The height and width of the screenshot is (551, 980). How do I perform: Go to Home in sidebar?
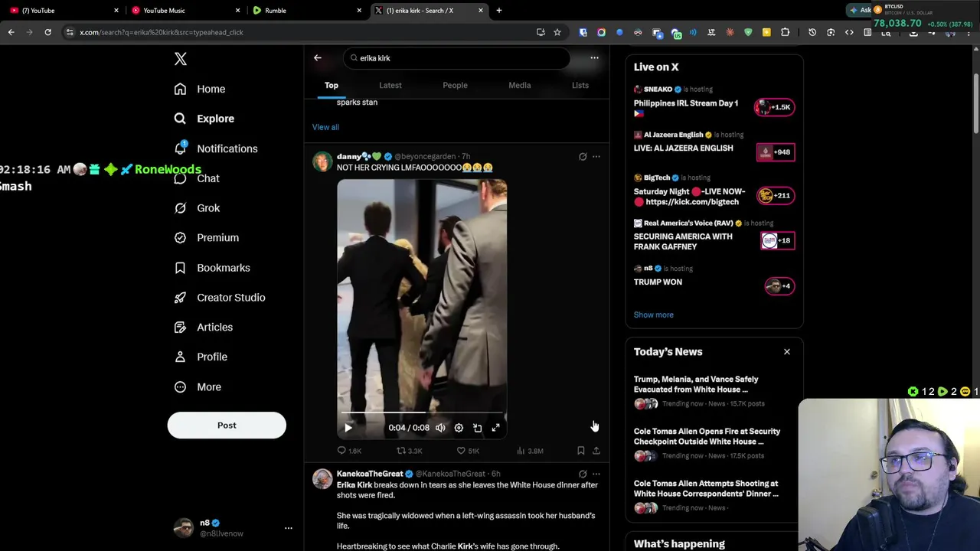(200, 89)
